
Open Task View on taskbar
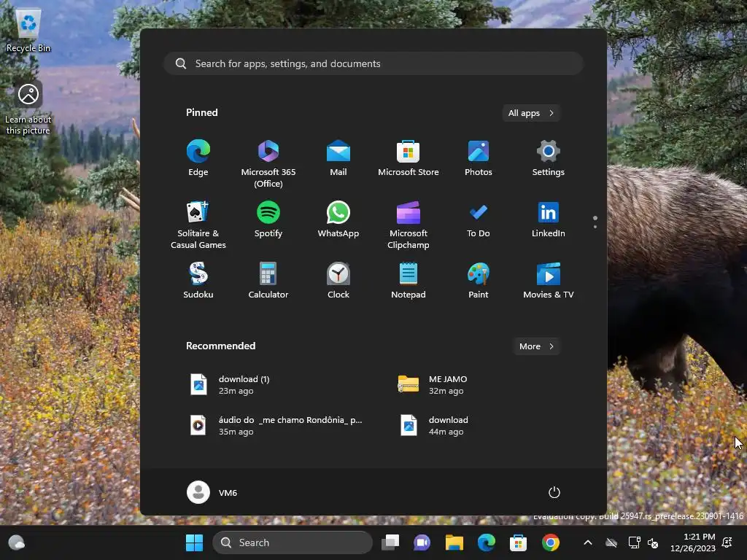click(390, 542)
